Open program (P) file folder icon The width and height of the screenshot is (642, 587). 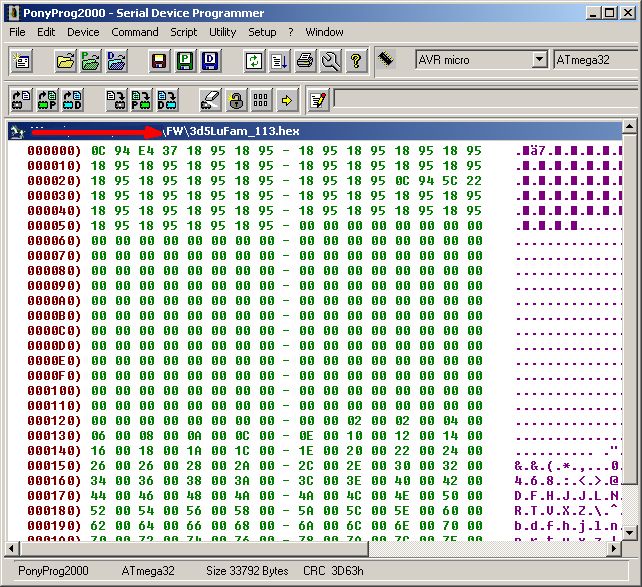(x=91, y=61)
